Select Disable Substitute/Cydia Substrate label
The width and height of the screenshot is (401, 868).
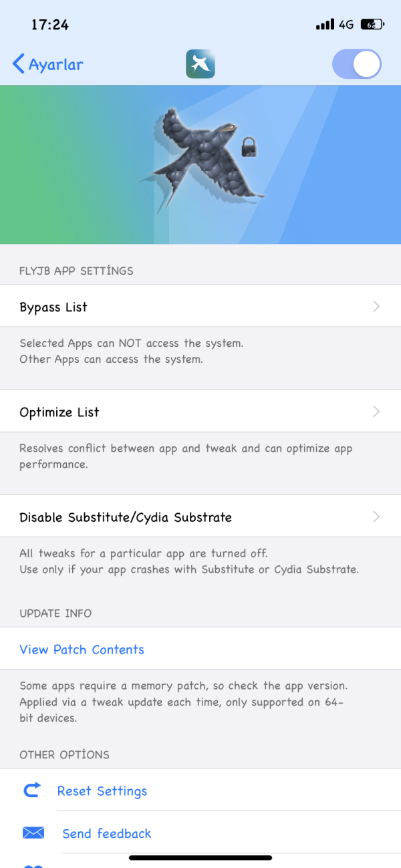click(126, 517)
